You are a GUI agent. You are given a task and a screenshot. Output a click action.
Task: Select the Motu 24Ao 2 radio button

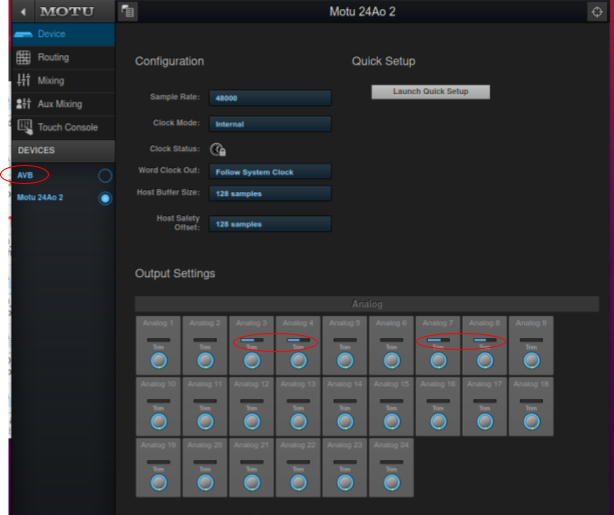click(105, 198)
